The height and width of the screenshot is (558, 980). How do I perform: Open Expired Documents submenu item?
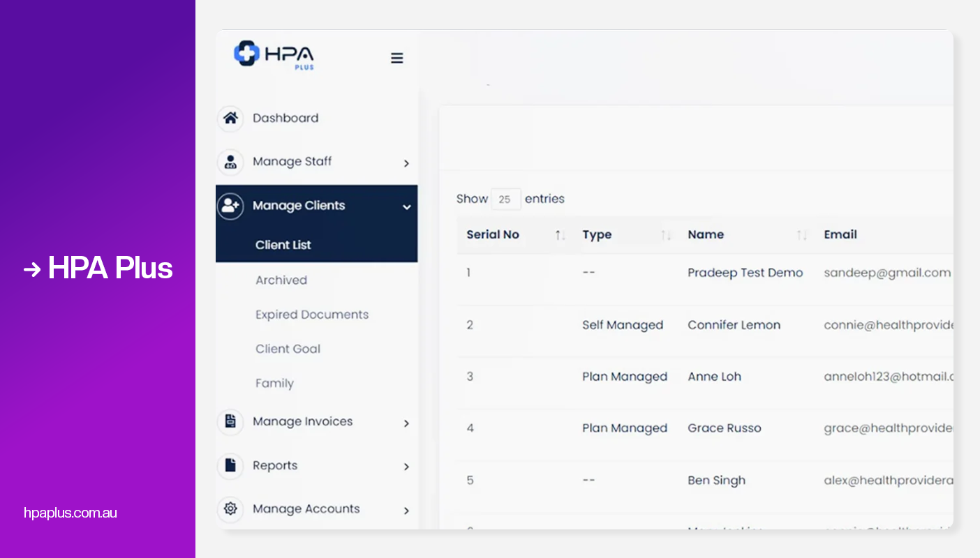coord(312,315)
